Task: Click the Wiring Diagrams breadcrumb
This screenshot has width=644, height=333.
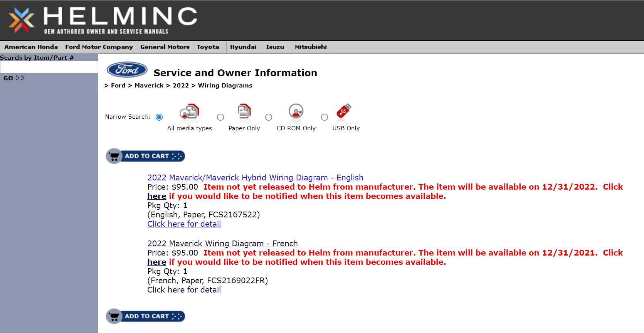Action: (225, 86)
